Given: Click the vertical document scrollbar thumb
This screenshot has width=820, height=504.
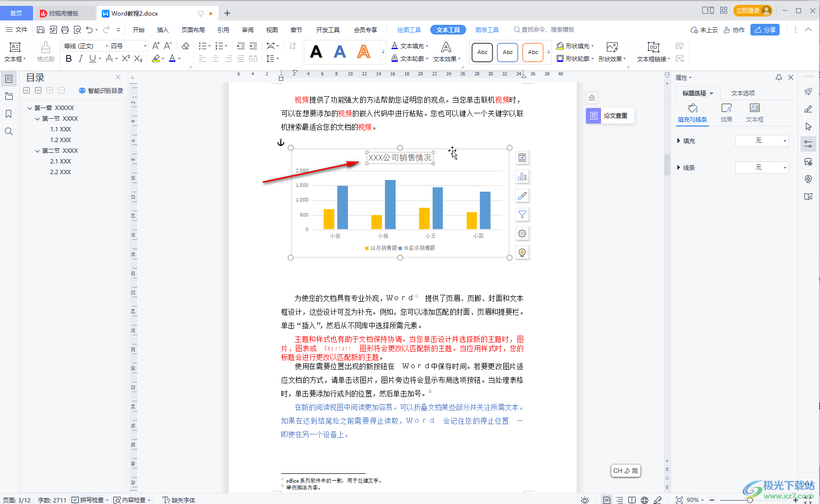Looking at the screenshot, I should (x=667, y=164).
